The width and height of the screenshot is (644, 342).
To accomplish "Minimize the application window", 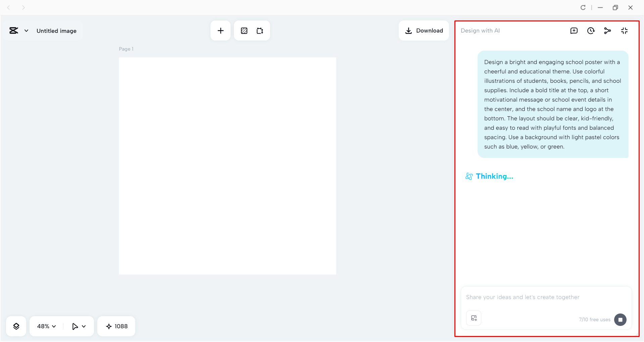I will click(x=600, y=7).
